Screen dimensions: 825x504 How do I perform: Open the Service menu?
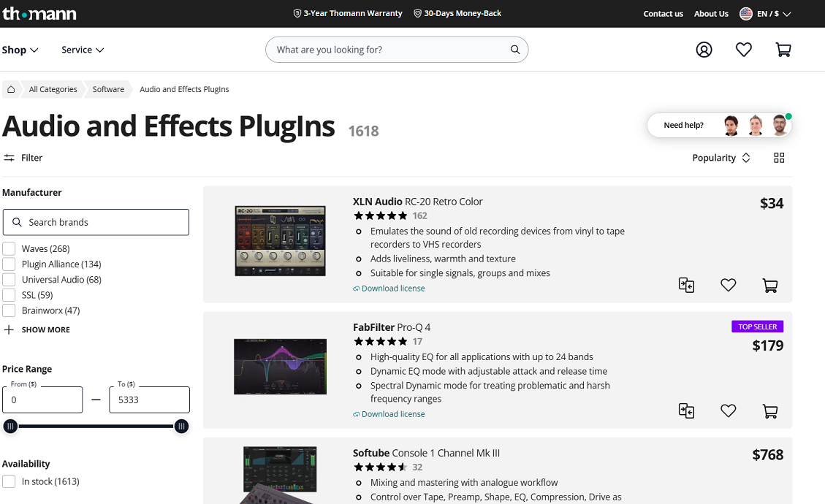[x=82, y=49]
